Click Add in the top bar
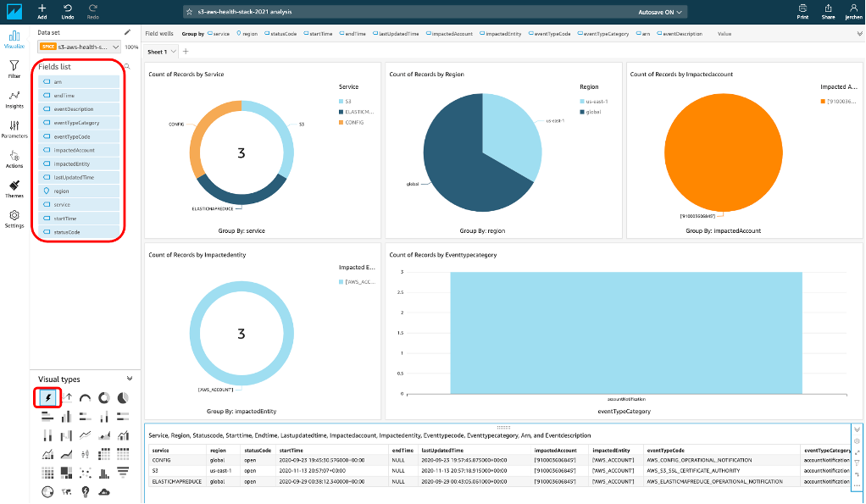Screen dimensions: 866x504 (x=42, y=12)
